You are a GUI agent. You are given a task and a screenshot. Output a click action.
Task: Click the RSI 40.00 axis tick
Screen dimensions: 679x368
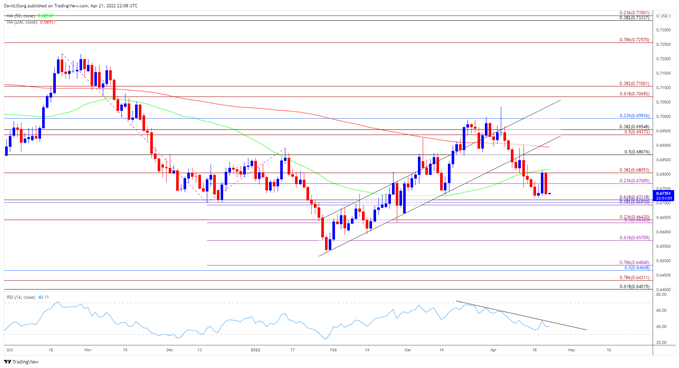661,326
